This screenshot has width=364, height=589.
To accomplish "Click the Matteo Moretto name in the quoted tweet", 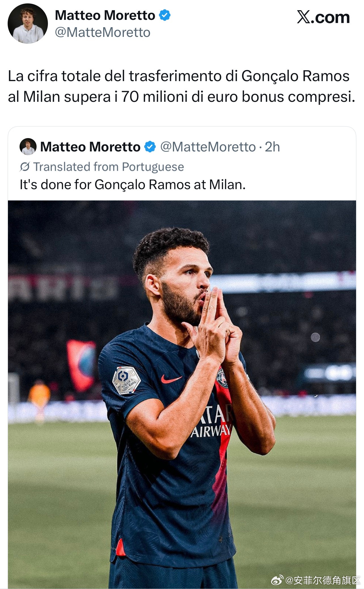I will pos(90,147).
